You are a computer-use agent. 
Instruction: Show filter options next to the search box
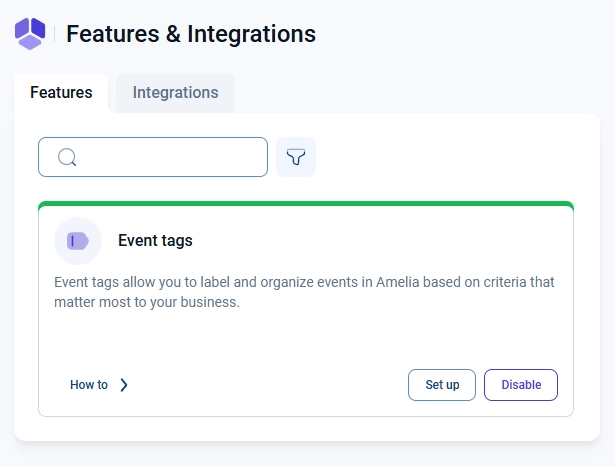[296, 157]
